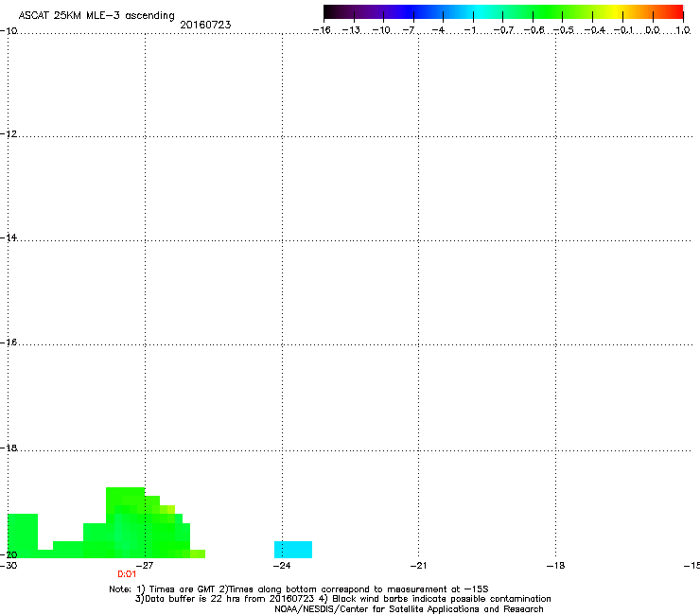Viewport: 700px width, 615px height.
Task: Click the Data buffer is 22 hrs note
Action: click(x=342, y=599)
